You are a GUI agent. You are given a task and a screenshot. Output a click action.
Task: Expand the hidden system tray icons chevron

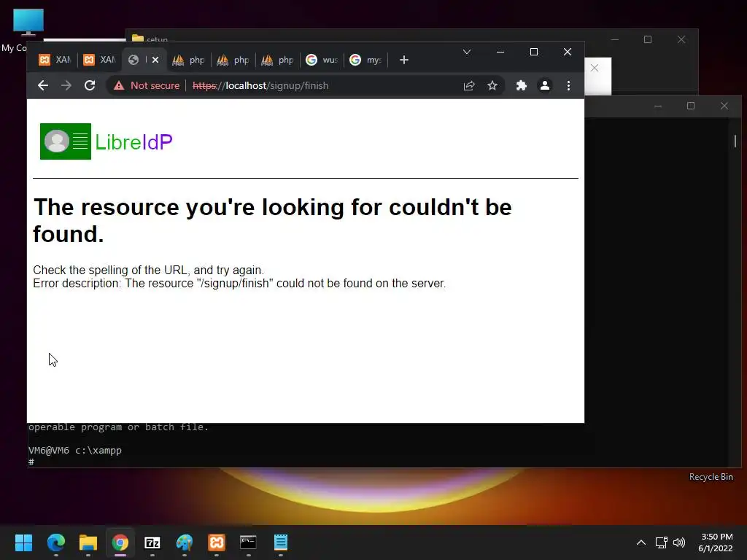pos(641,542)
